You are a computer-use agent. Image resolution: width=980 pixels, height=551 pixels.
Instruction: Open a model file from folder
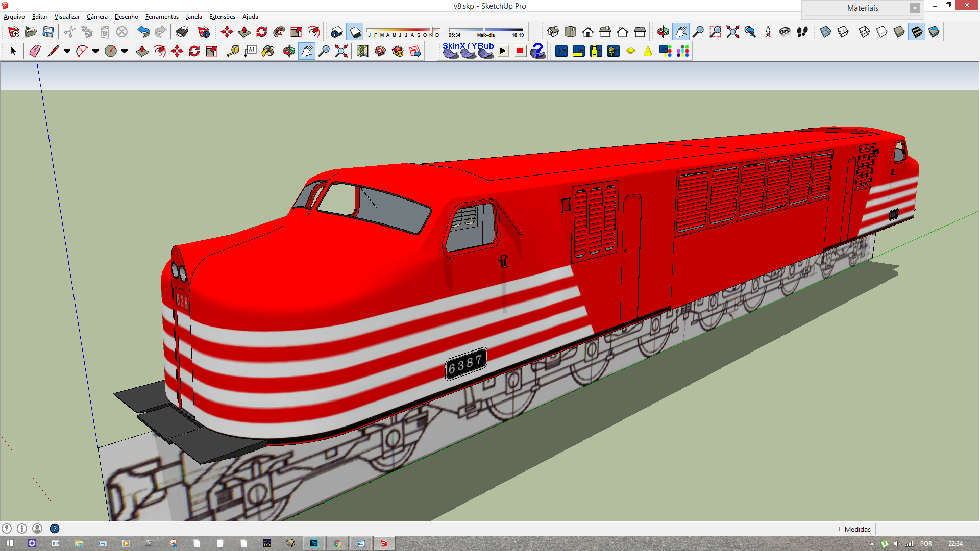[x=31, y=32]
